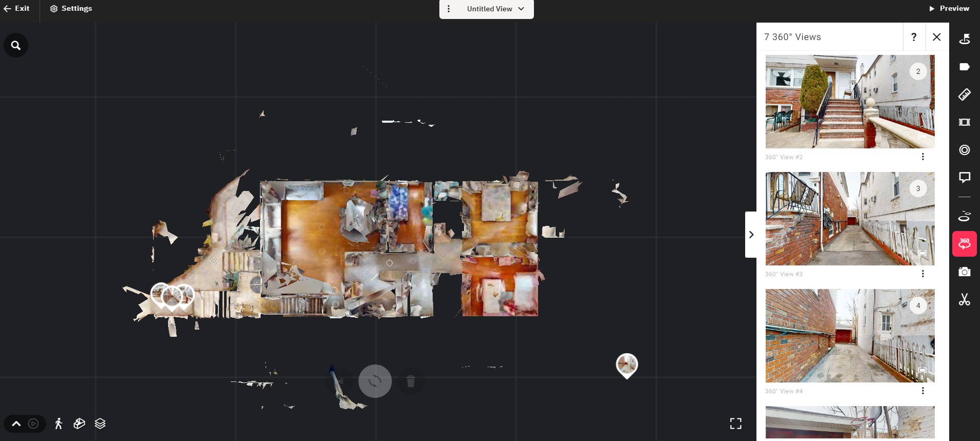Select the Trim scissors tool
The image size is (980, 441).
tap(965, 299)
